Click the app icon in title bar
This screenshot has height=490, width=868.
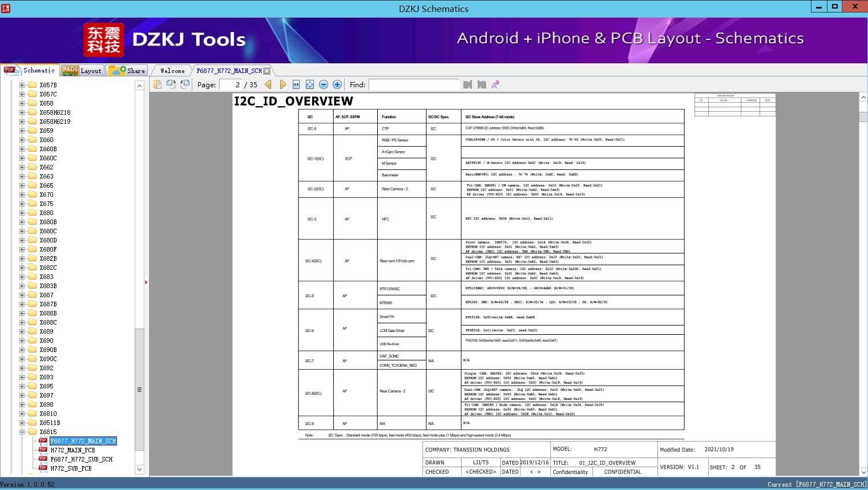pos(6,9)
